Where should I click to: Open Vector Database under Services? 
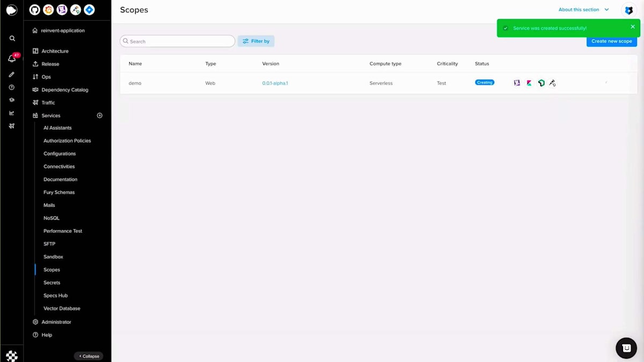click(x=62, y=308)
